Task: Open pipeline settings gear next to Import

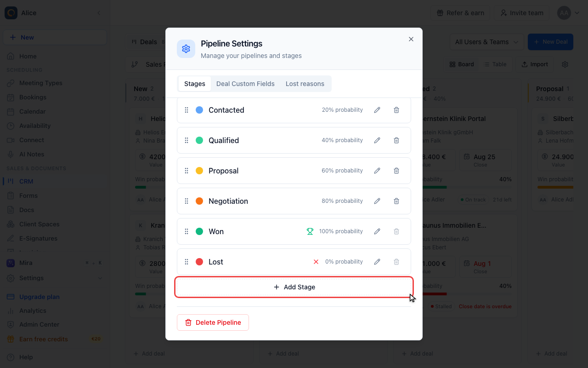Action: 565,64
